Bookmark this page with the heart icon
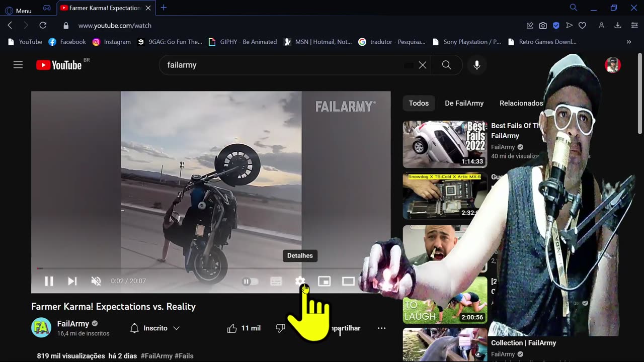The height and width of the screenshot is (362, 644). [582, 26]
